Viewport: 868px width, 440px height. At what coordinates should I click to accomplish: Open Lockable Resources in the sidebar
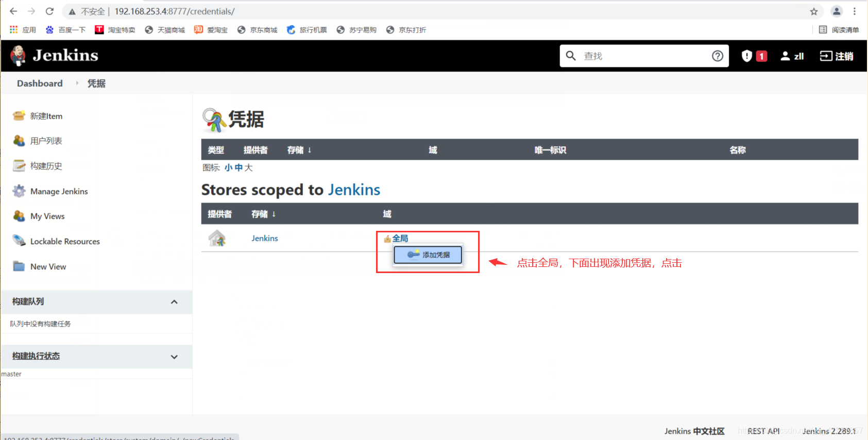pos(65,241)
